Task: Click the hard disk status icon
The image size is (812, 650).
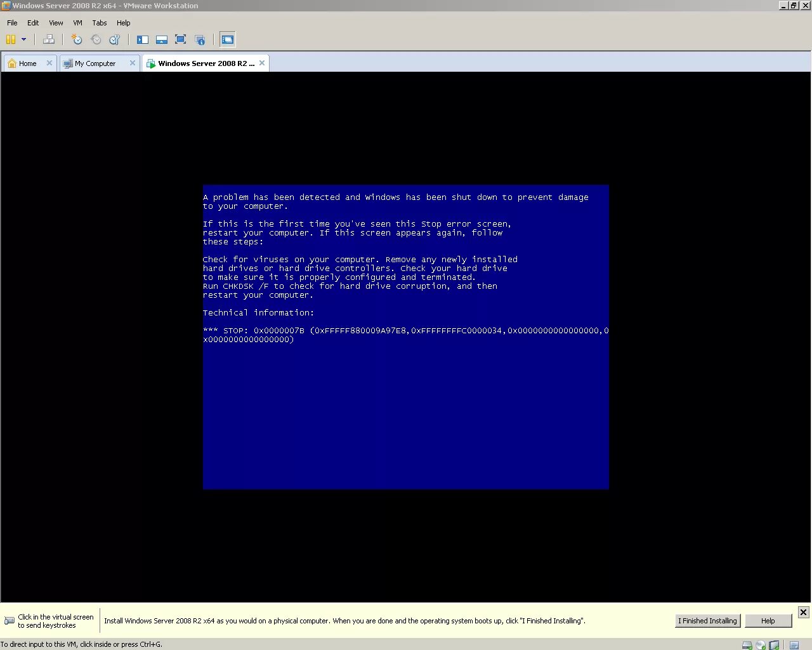Action: 747,645
